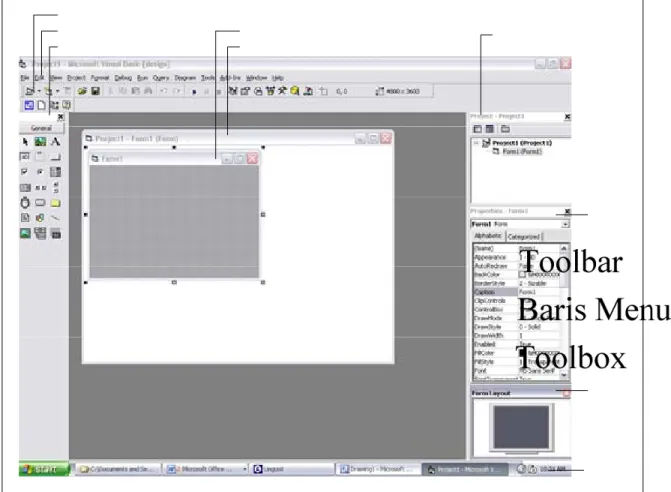Screen dimensions: 671x492
Task: Click the properties list scroll-down arrow
Action: (x=564, y=375)
